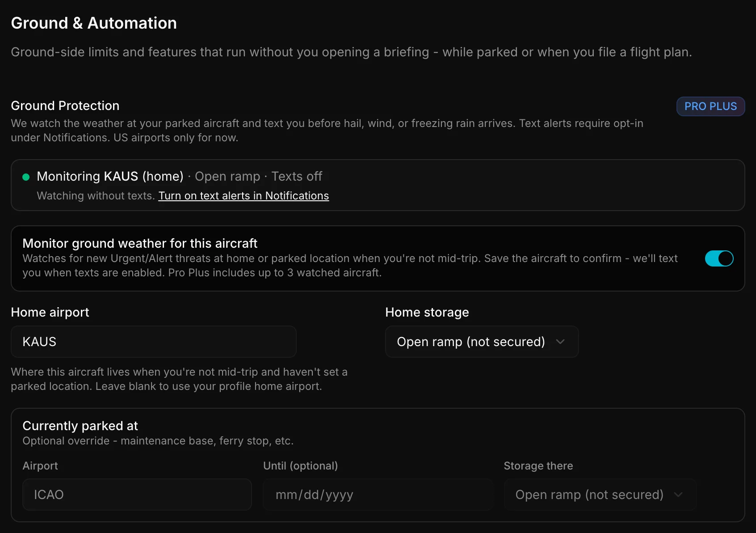Image resolution: width=756 pixels, height=533 pixels.
Task: Click the Currently parked at heading
Action: point(80,426)
